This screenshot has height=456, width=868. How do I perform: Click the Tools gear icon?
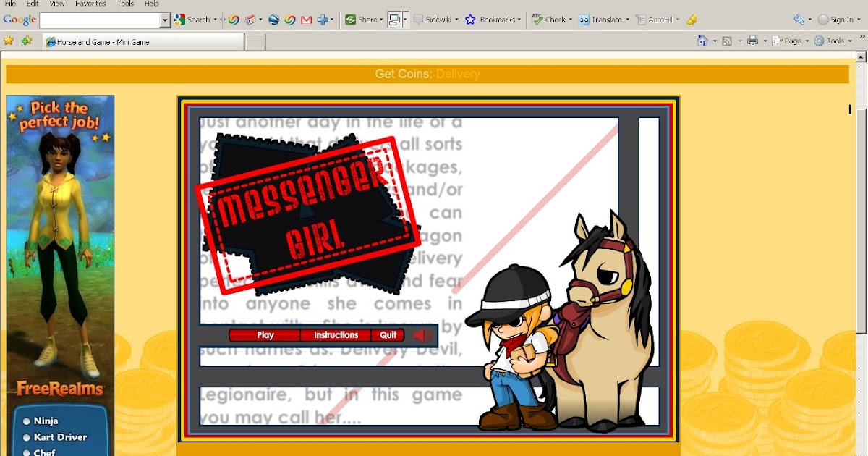click(x=820, y=41)
